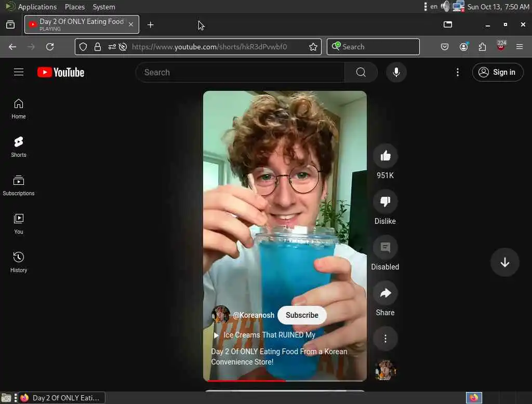Share this short
Viewport: 532px width, 404px height.
tap(385, 293)
